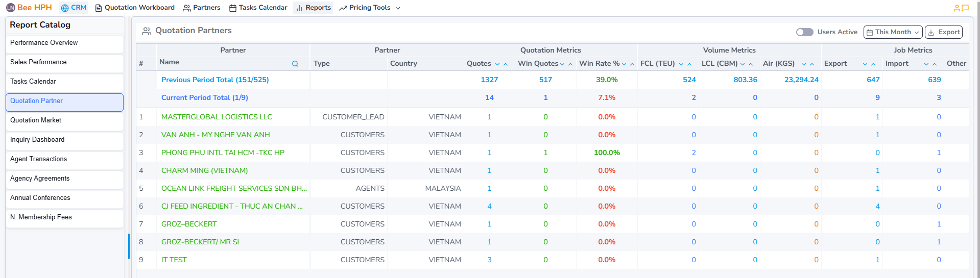
Task: Open MASTERGLOBAL LOGISTICS LLC partner link
Action: click(217, 117)
